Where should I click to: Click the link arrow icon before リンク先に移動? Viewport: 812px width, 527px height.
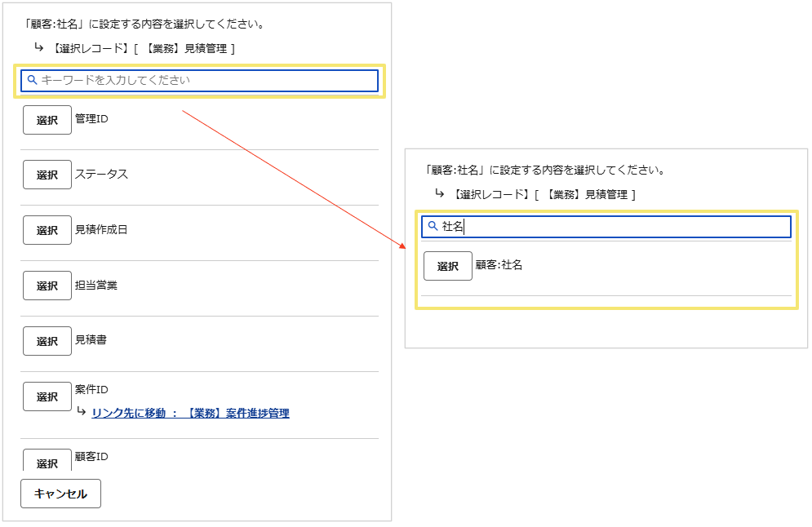(82, 411)
